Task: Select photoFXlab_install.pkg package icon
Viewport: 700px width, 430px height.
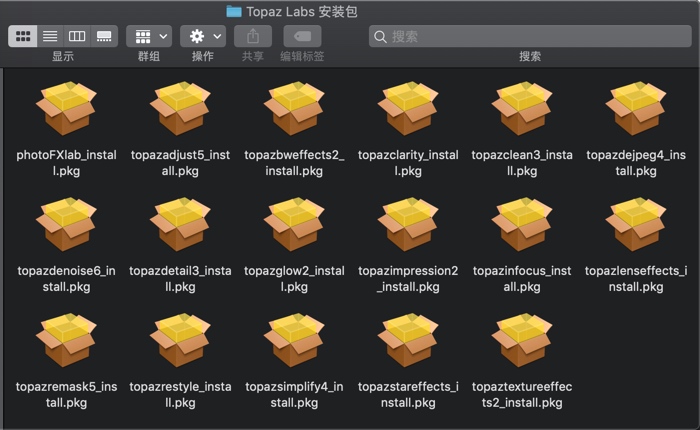Action: click(x=67, y=110)
